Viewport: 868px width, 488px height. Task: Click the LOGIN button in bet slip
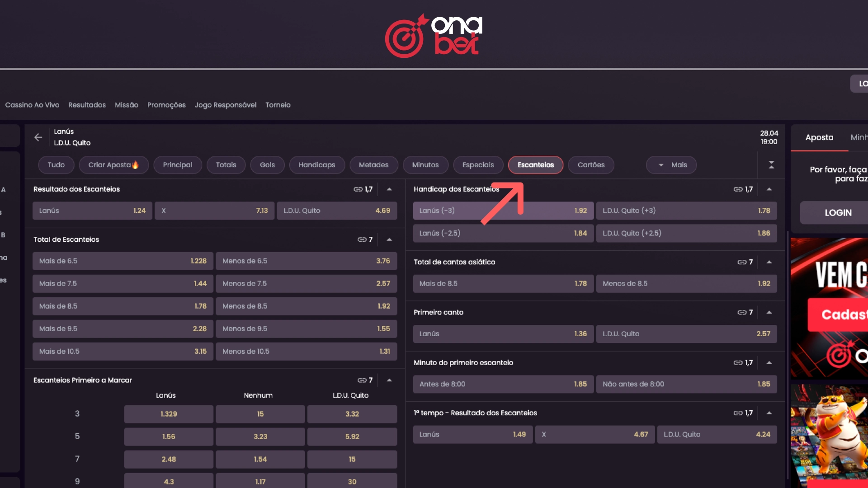tap(834, 213)
